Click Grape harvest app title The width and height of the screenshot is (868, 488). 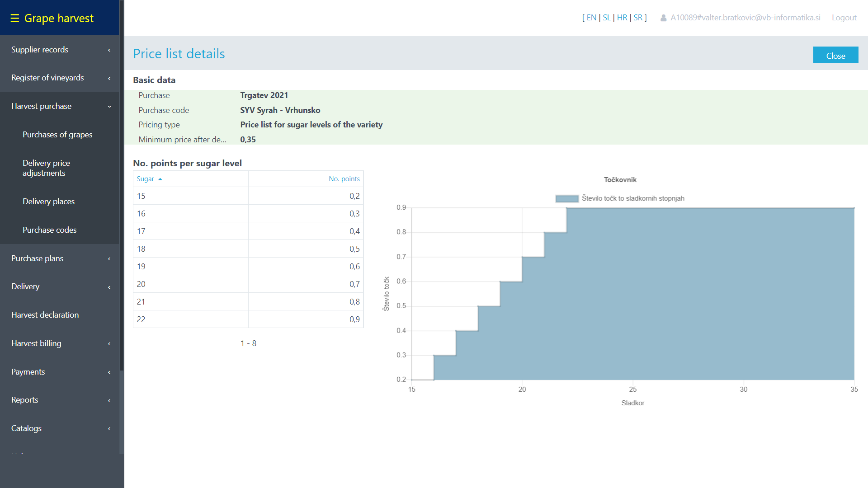pyautogui.click(x=59, y=18)
